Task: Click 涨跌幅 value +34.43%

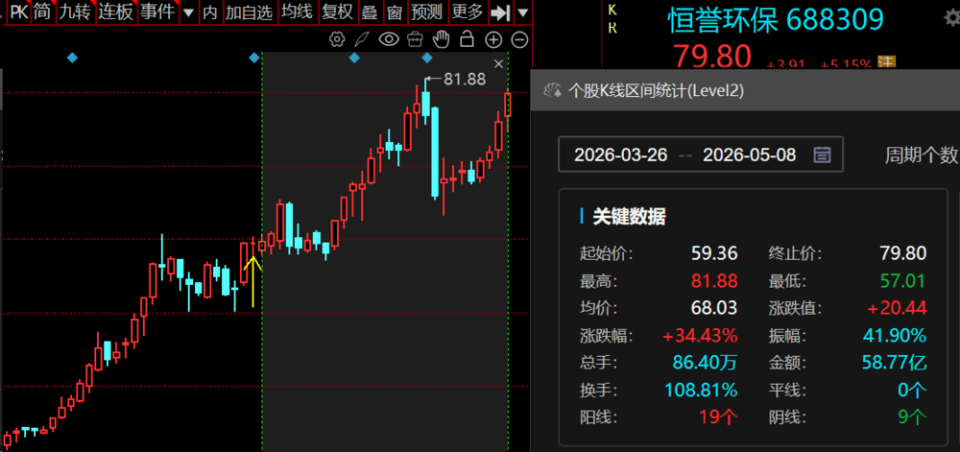Action: pyautogui.click(x=700, y=336)
